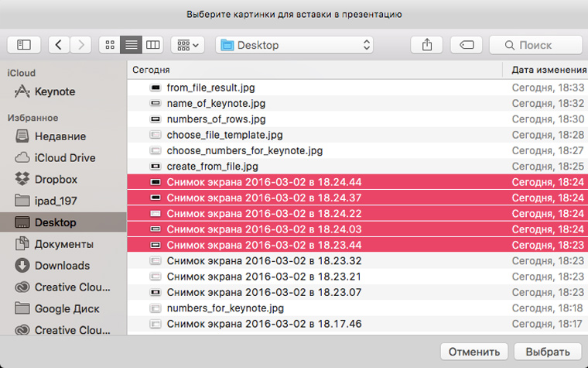The height and width of the screenshot is (368, 588).
Task: Toggle the sidebar visibility button
Action: point(23,45)
